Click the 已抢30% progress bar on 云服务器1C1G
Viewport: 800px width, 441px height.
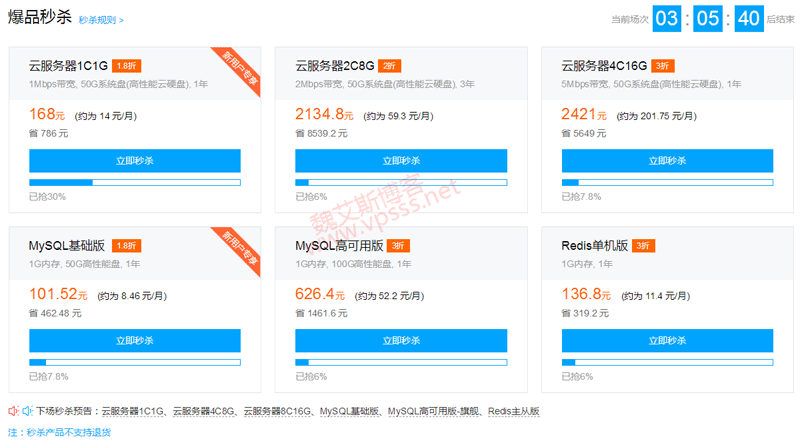click(135, 182)
